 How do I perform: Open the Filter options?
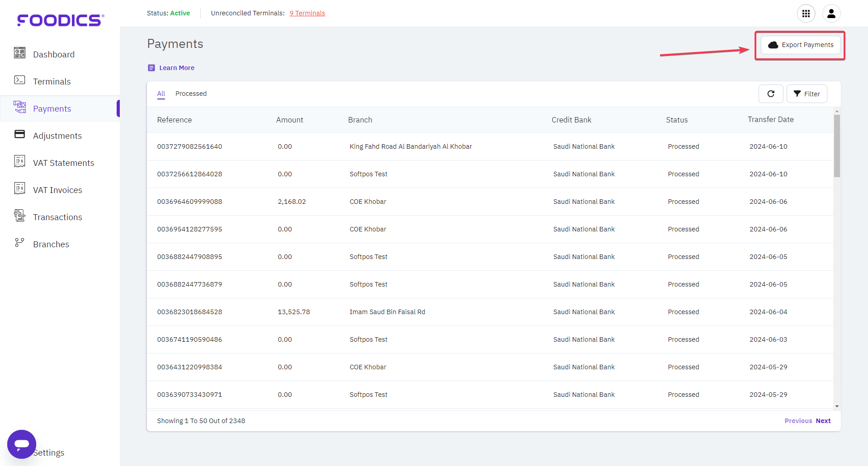[807, 94]
